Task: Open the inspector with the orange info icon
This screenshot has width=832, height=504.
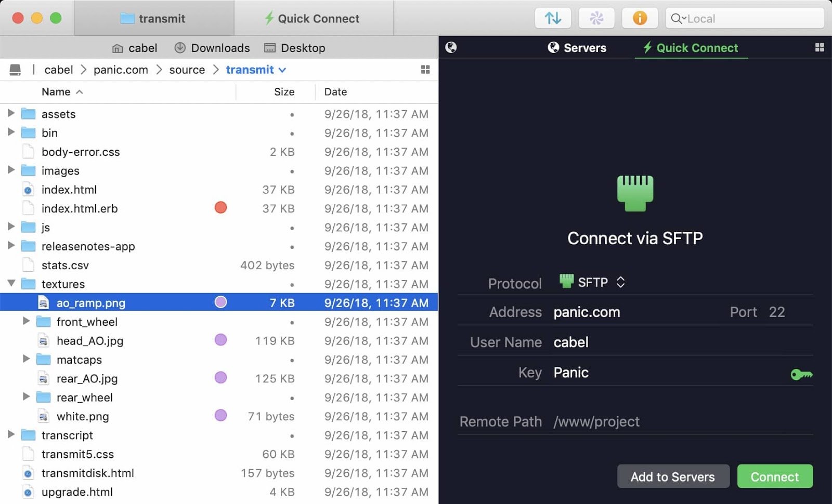Action: pos(640,18)
